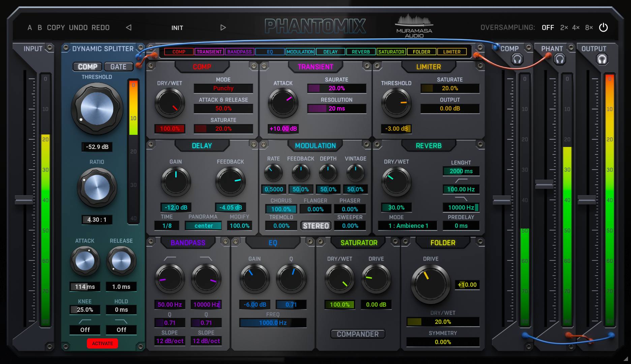Click the EQ Q knob
The width and height of the screenshot is (631, 364).
pos(291,279)
